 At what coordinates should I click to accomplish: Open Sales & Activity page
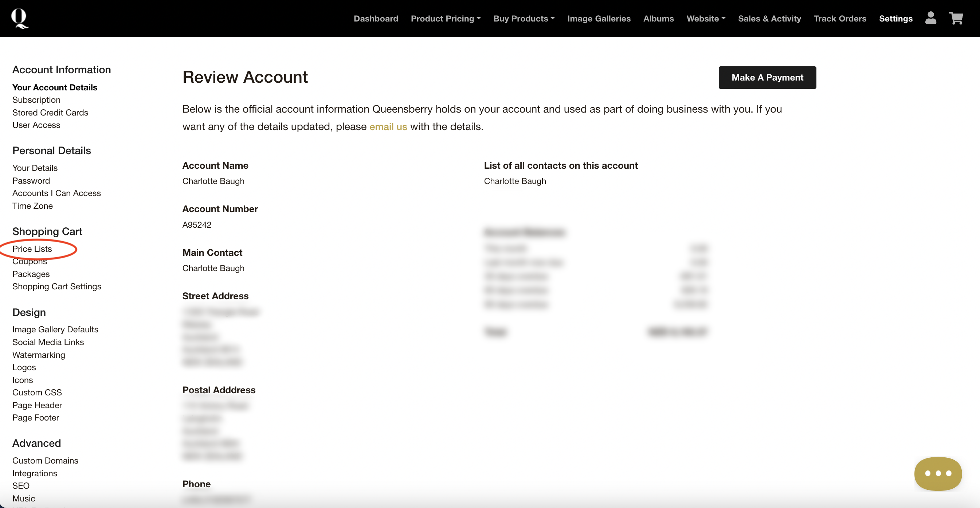769,19
